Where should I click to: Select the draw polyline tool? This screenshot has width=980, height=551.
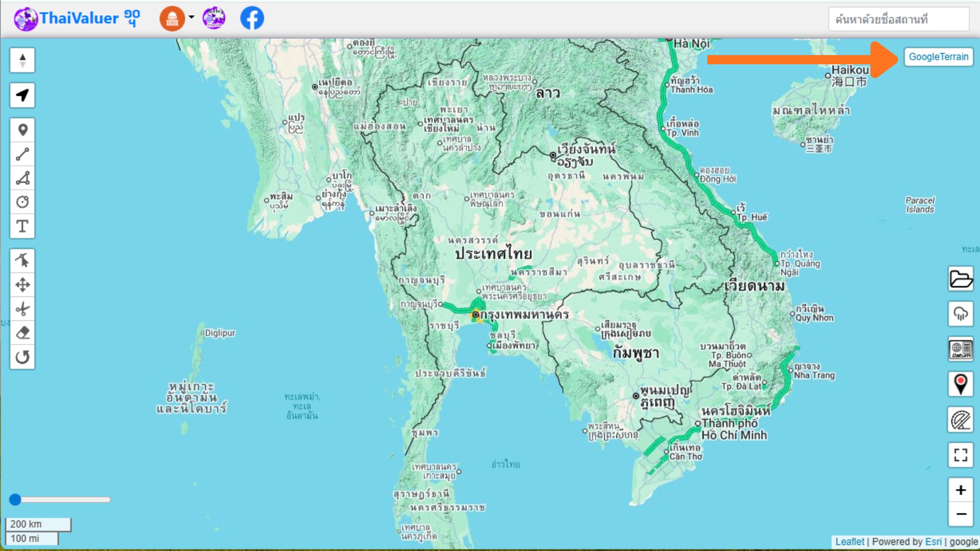click(x=22, y=154)
